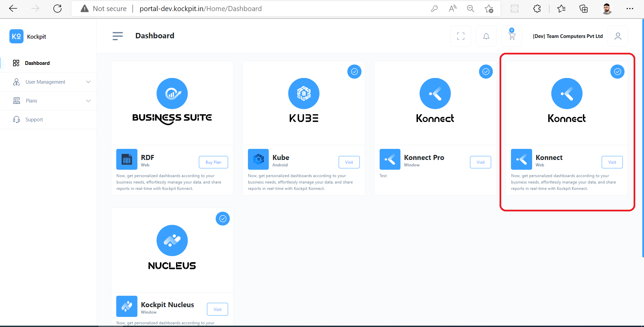Click the Konnect Web square product icon

pyautogui.click(x=521, y=159)
